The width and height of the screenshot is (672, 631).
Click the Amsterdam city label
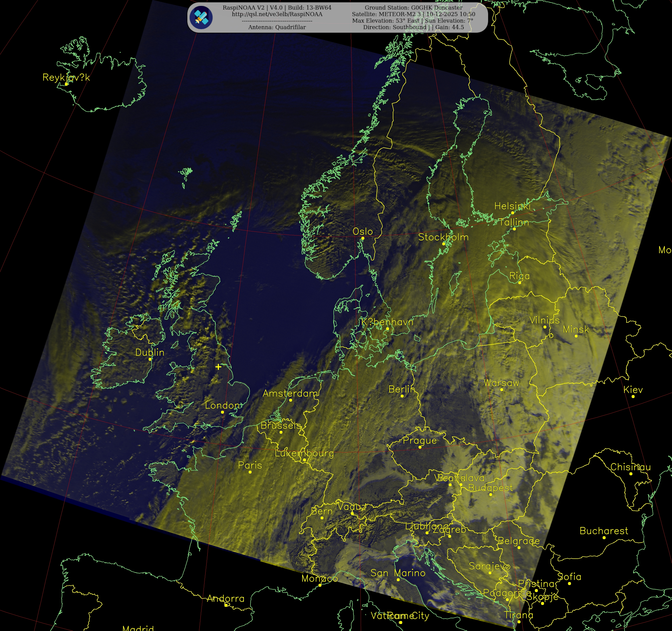290,393
